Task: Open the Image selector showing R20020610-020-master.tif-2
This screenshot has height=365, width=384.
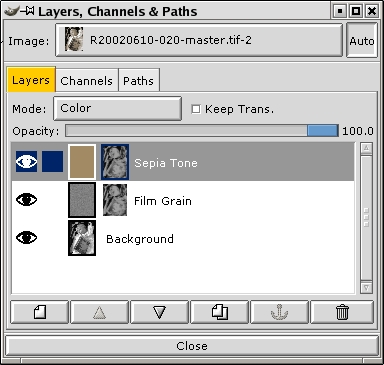Action: [199, 40]
